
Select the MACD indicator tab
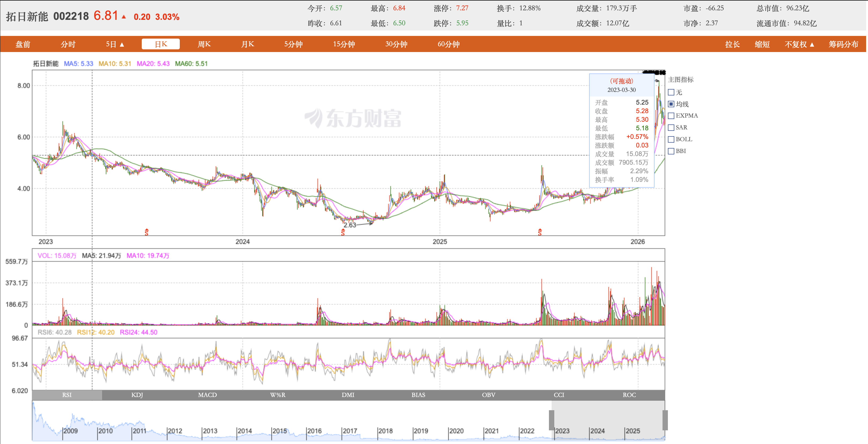pos(207,395)
